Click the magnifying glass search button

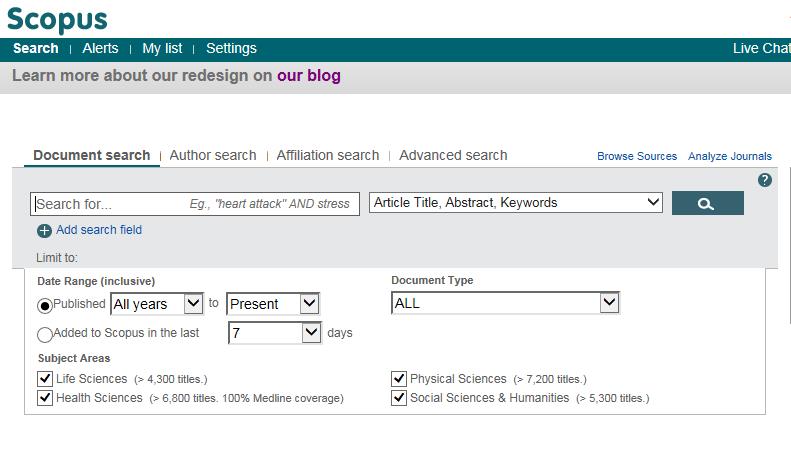click(707, 203)
